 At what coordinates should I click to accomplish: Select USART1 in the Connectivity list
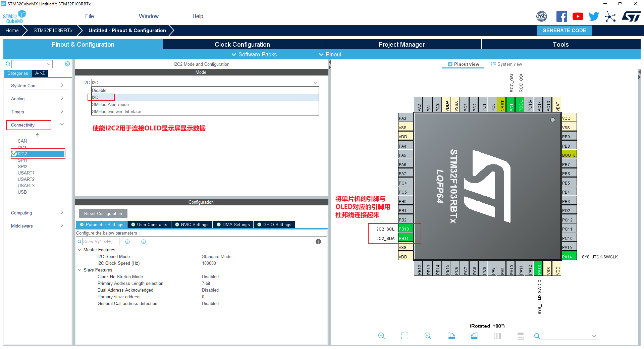click(x=26, y=173)
